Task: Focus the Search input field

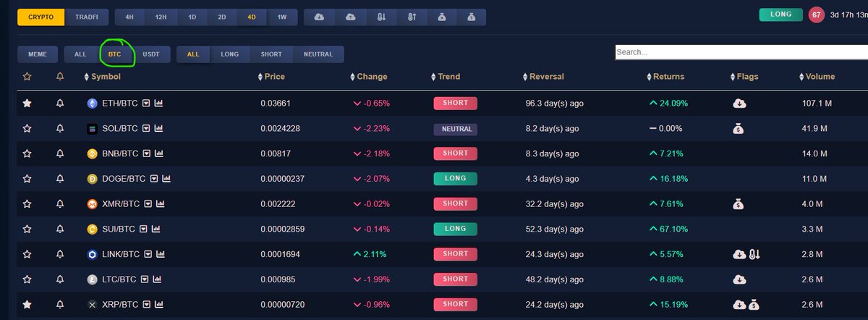Action: click(741, 52)
